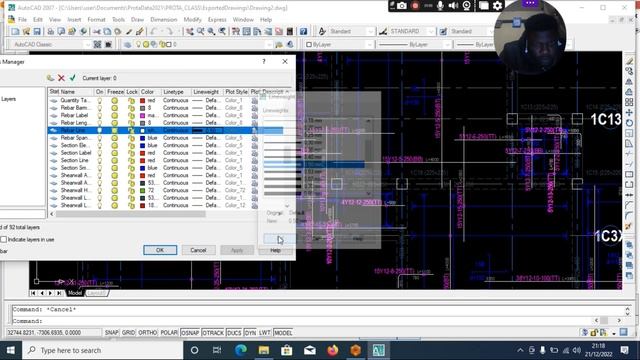Screen dimensions: 640x360
Task: Open the DesignCenter toolbar icon
Action: [x=247, y=31]
